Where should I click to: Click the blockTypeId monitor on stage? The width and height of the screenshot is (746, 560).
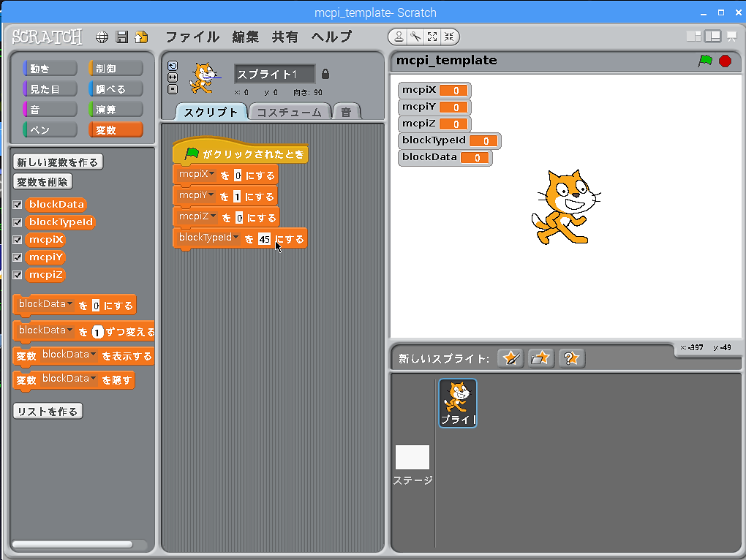click(x=449, y=140)
